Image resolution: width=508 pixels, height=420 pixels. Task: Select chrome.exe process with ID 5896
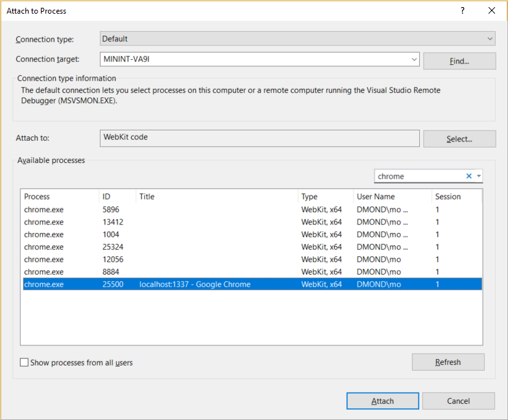[x=252, y=210]
